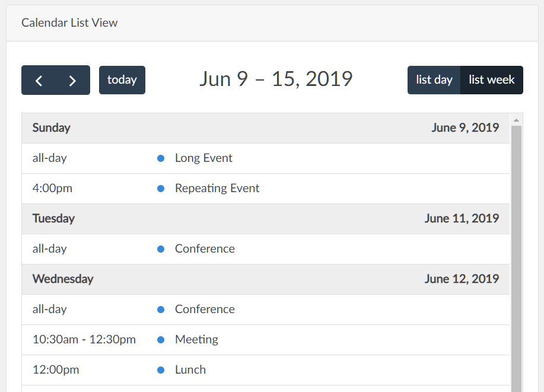Click the June 11, 2019 date header
544x392 pixels.
pyautogui.click(x=462, y=219)
